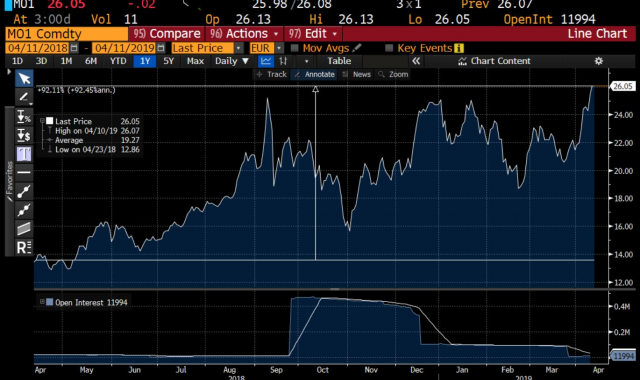
Task: Open the end date calendar picker
Action: (161, 48)
